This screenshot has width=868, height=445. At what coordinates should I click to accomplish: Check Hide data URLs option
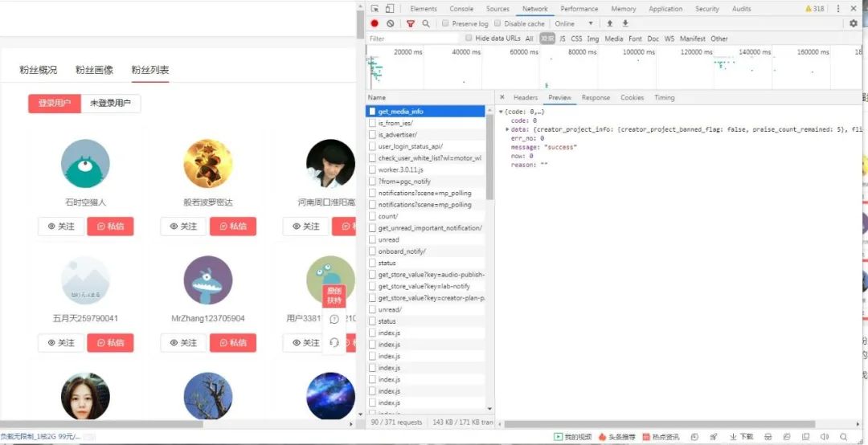click(x=469, y=39)
